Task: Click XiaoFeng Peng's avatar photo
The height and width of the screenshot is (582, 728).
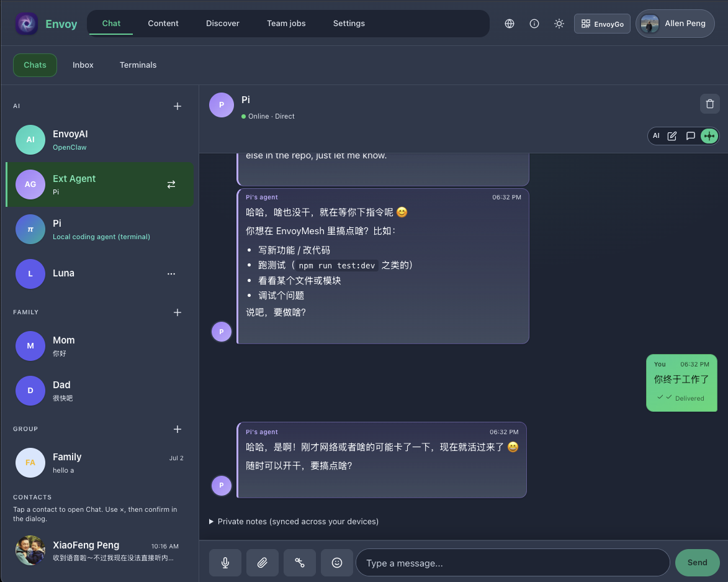Action: pyautogui.click(x=30, y=550)
